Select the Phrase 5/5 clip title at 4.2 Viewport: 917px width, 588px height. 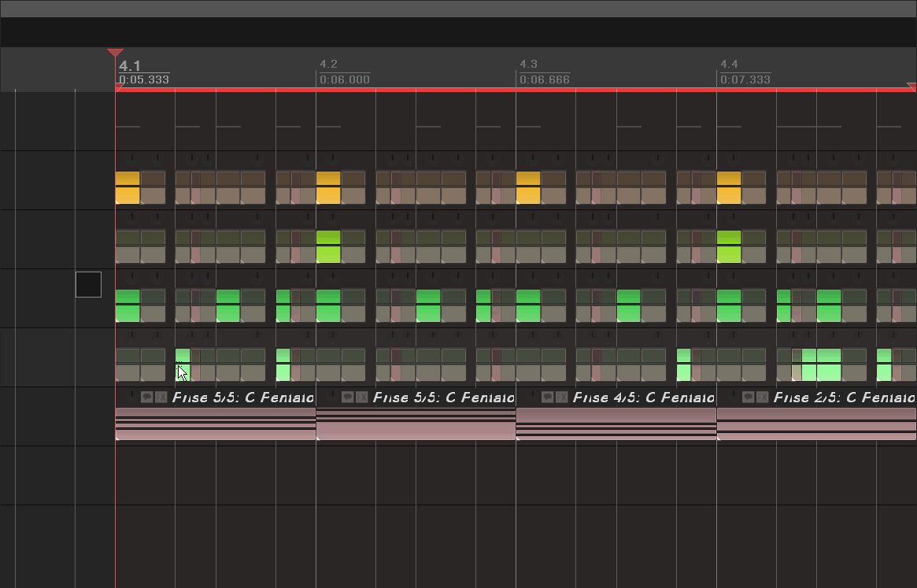443,398
